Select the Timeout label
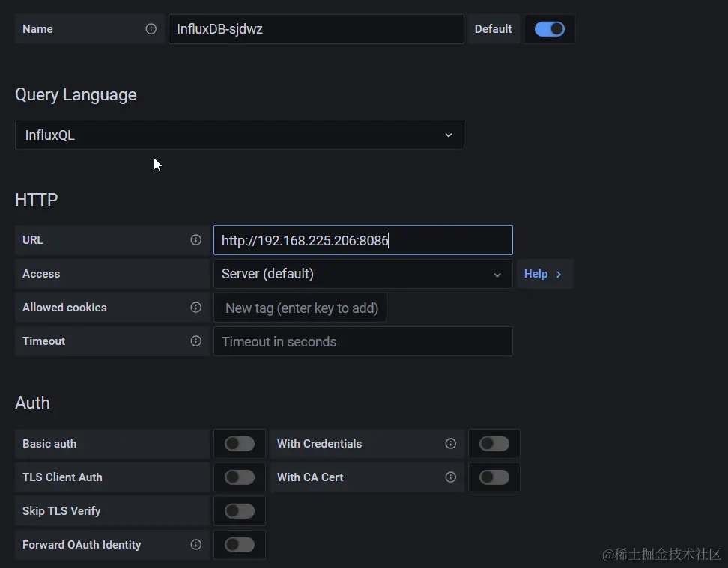Viewport: 728px width, 568px height. click(x=43, y=341)
